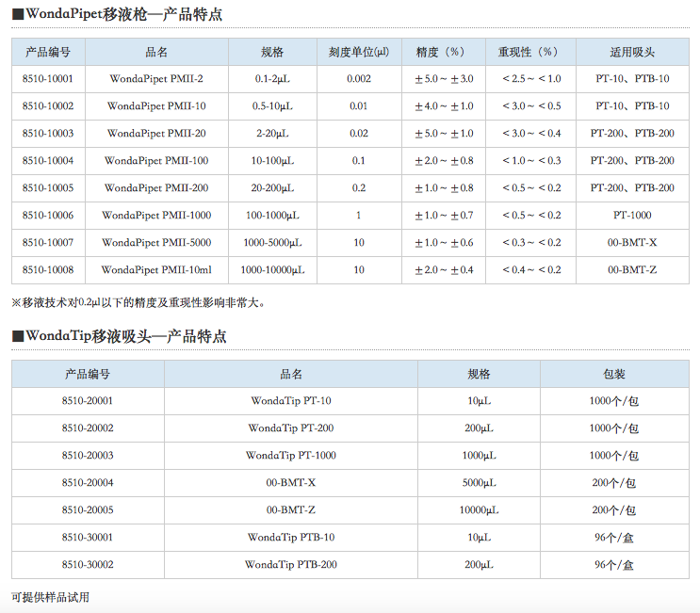Select the WondaPipet PMII-100 name cell
Viewport: 700px width, 613px height.
(156, 161)
